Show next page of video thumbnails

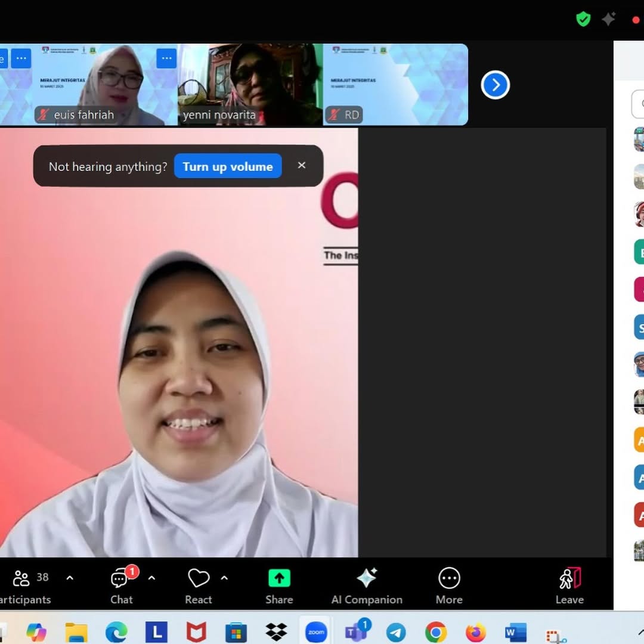pos(496,85)
